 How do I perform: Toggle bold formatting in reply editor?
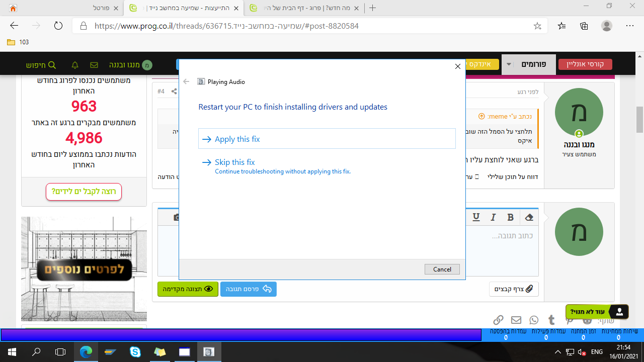click(511, 217)
